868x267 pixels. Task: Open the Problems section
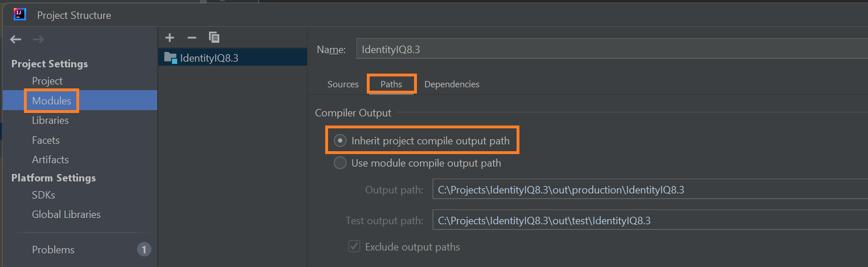(x=53, y=250)
